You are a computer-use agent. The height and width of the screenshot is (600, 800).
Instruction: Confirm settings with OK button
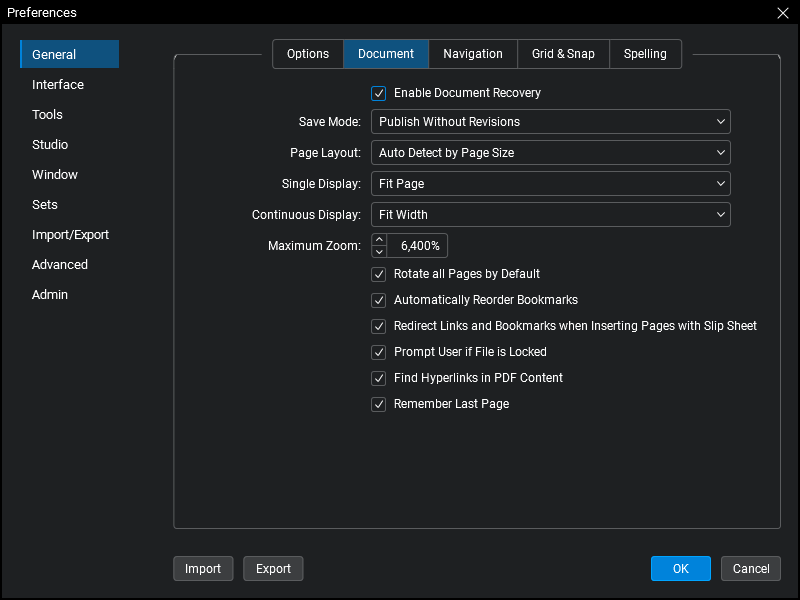pyautogui.click(x=680, y=569)
